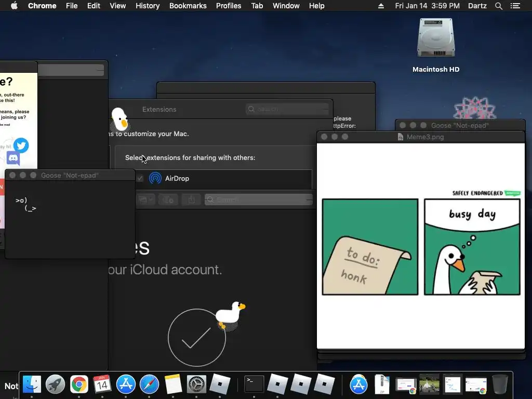Restore the minimized goose photo window
532x399 pixels.
[x=429, y=384]
